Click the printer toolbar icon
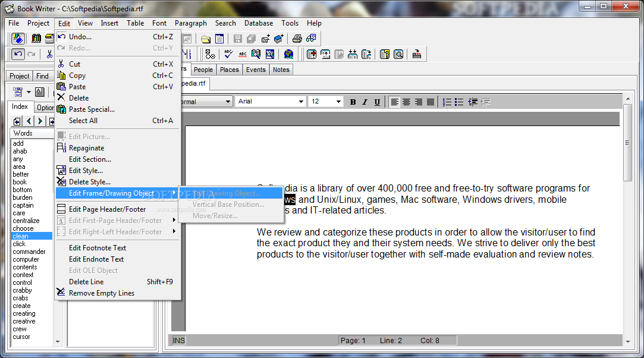644x358 pixels. pos(297,39)
